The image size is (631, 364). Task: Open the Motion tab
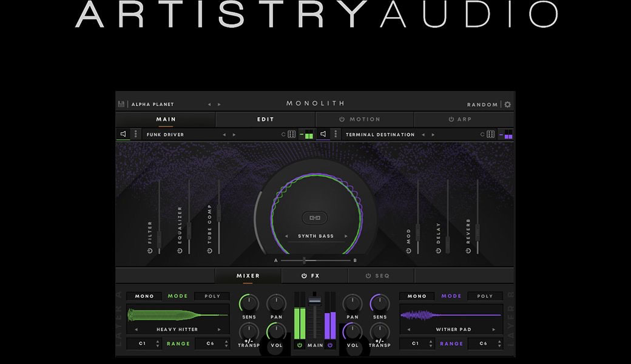365,120
